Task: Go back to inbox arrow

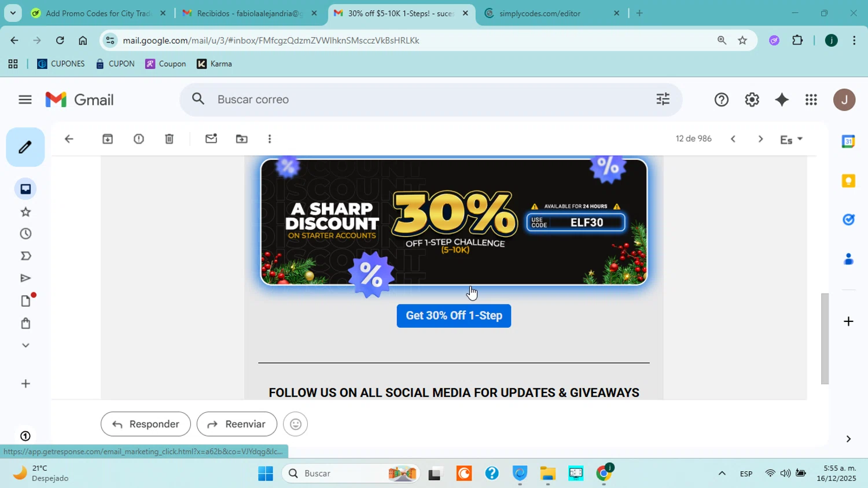Action: 69,139
